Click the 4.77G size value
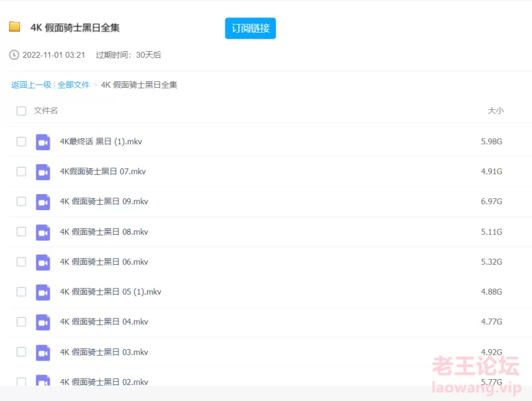 pos(491,322)
